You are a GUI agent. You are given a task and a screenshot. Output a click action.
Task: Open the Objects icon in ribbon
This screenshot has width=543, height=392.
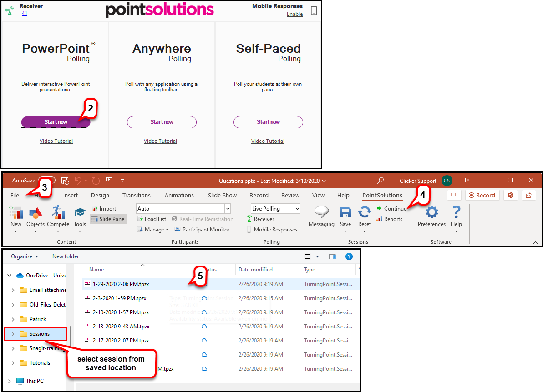coord(36,213)
